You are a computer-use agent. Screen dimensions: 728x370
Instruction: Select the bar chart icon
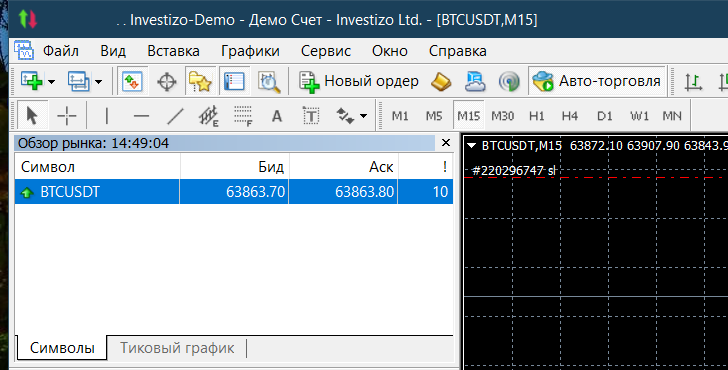[x=693, y=82]
